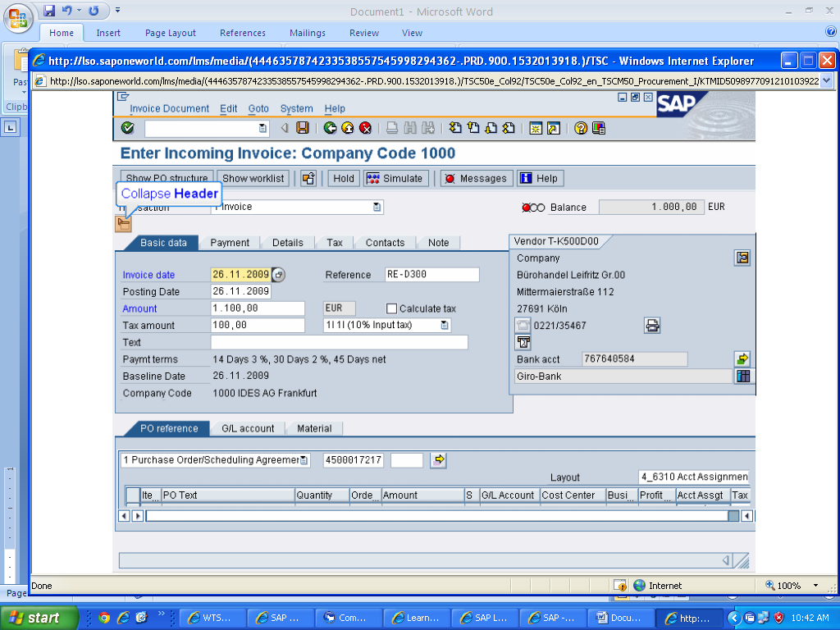The width and height of the screenshot is (840, 630).
Task: Open the Note tab
Action: click(x=438, y=243)
